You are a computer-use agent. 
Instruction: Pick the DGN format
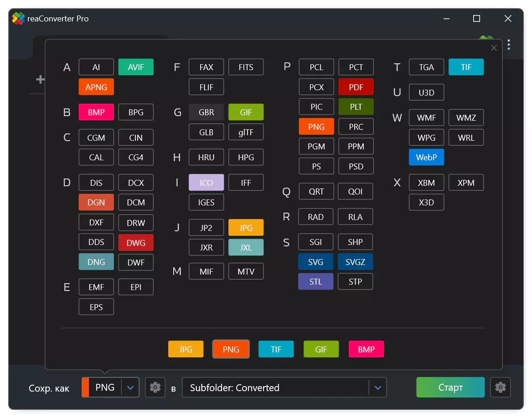coord(96,202)
